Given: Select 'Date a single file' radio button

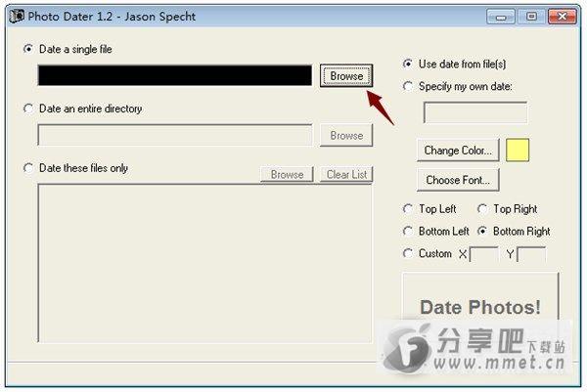Looking at the screenshot, I should click(28, 49).
